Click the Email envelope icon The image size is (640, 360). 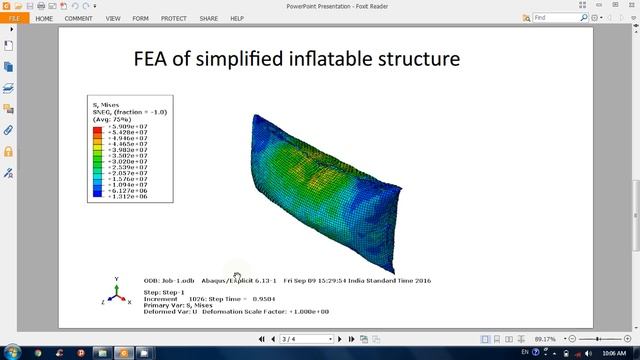(52, 6)
